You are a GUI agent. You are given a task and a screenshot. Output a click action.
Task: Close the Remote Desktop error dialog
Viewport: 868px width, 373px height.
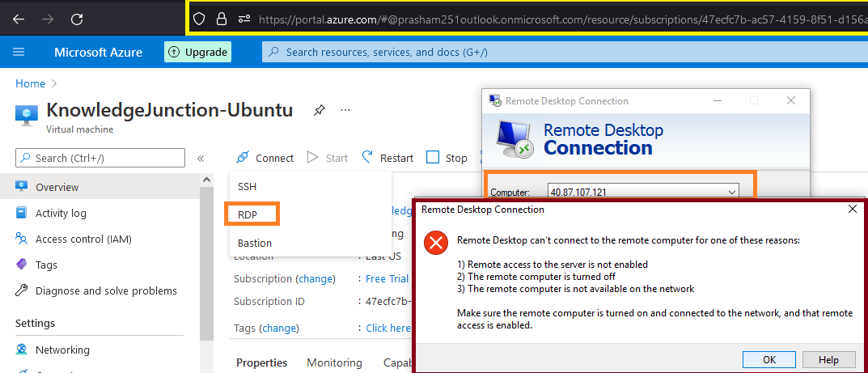pos(853,210)
